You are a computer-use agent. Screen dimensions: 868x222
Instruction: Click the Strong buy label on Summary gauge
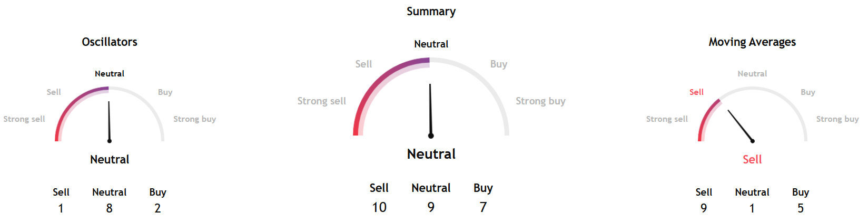[x=540, y=101]
